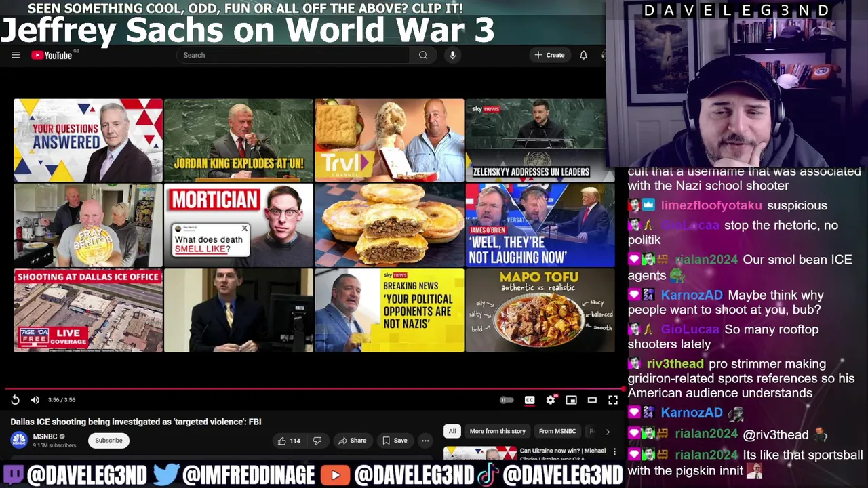This screenshot has width=868, height=488.
Task: Dislike the video with thumbs down
Action: point(317,441)
